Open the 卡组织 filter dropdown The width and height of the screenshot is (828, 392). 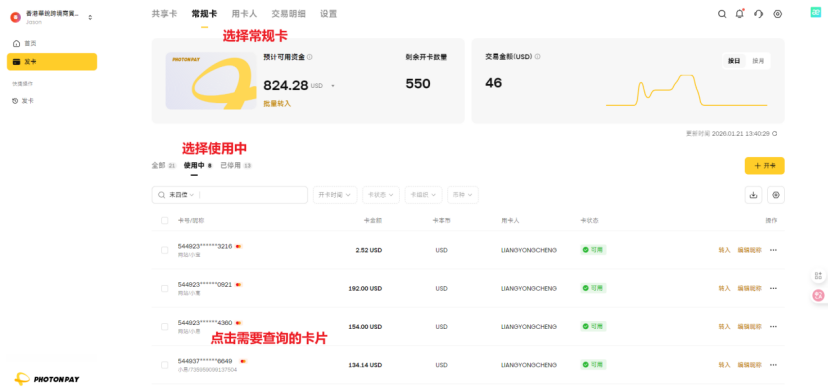coord(424,195)
